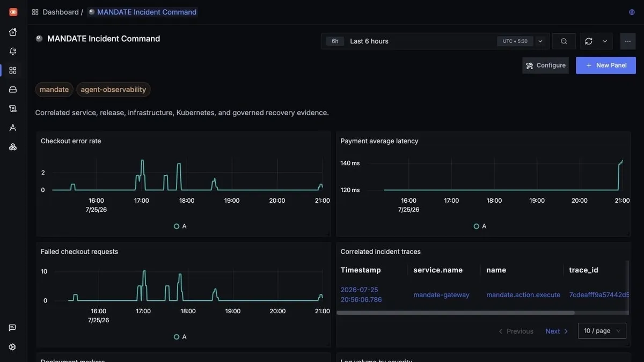Go to the Next page of traces
The height and width of the screenshot is (362, 644).
pyautogui.click(x=557, y=331)
